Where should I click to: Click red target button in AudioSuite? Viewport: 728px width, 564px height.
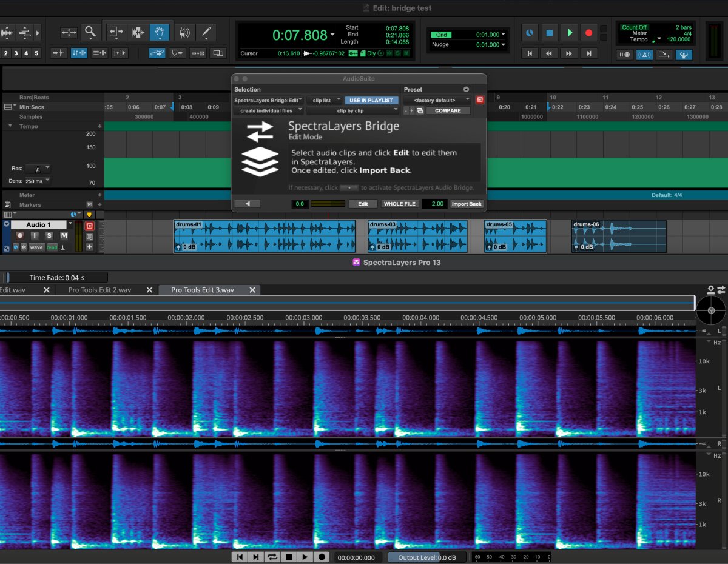tap(480, 100)
